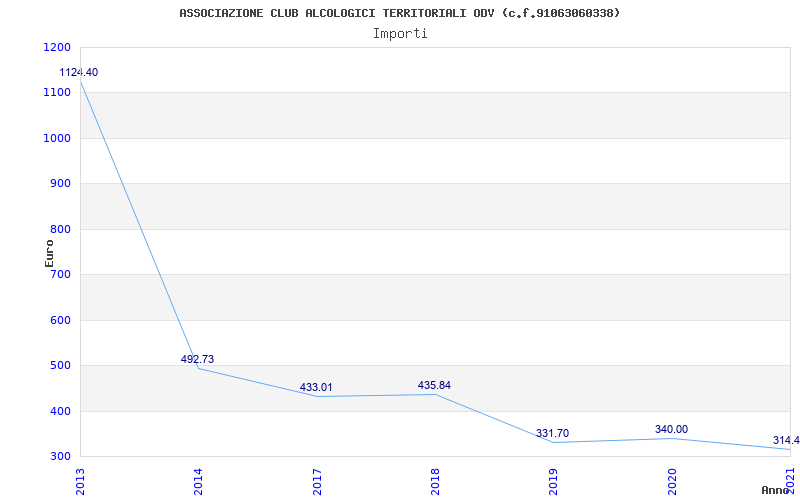The height and width of the screenshot is (500, 800).
Task: Click the 340.00 data label
Action: [x=671, y=430]
